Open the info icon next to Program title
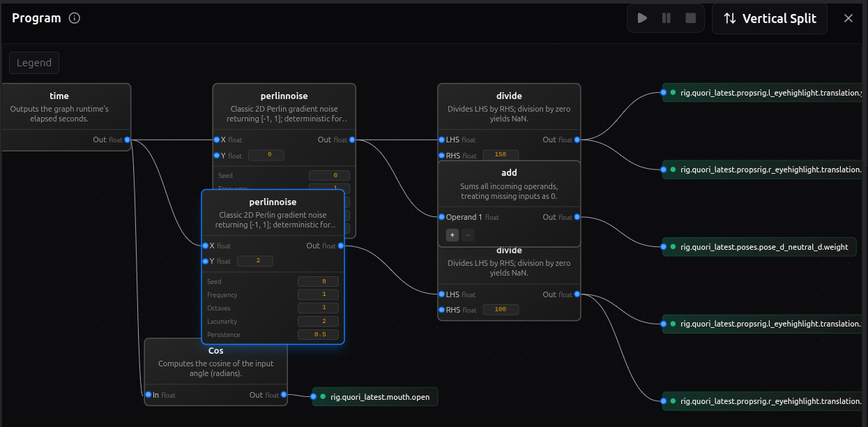Screen dimensions: 868x427 pos(74,18)
